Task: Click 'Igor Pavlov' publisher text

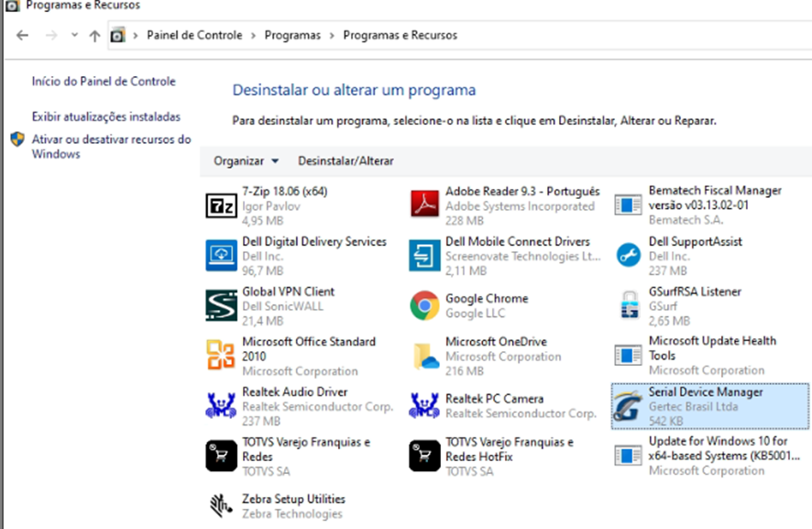Action: [271, 206]
